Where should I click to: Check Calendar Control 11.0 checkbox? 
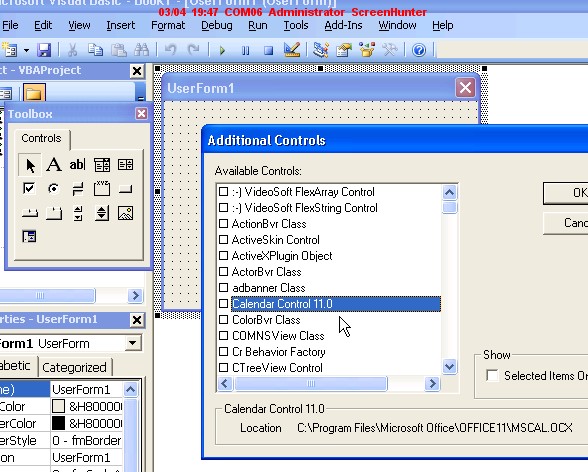pos(224,304)
